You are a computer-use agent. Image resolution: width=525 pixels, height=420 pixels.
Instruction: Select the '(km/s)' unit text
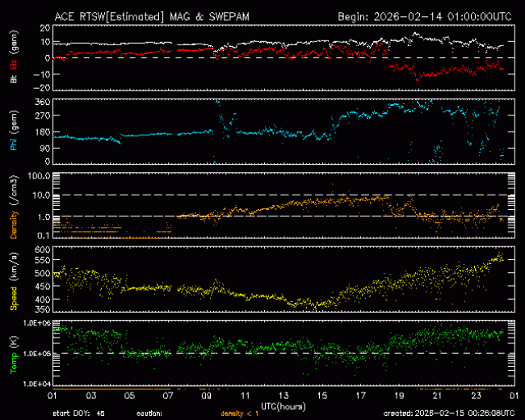pyautogui.click(x=14, y=267)
